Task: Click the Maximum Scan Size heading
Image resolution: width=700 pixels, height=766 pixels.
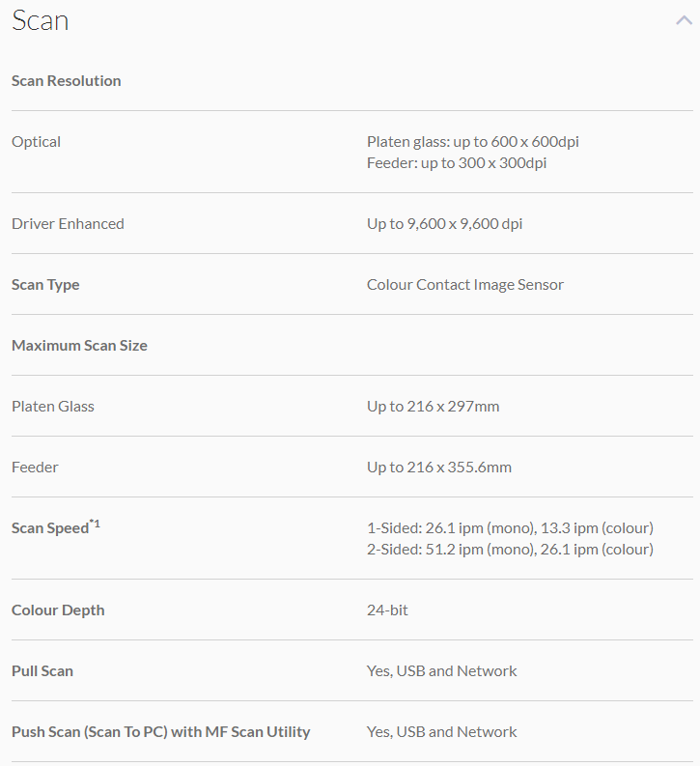Action: coord(79,346)
